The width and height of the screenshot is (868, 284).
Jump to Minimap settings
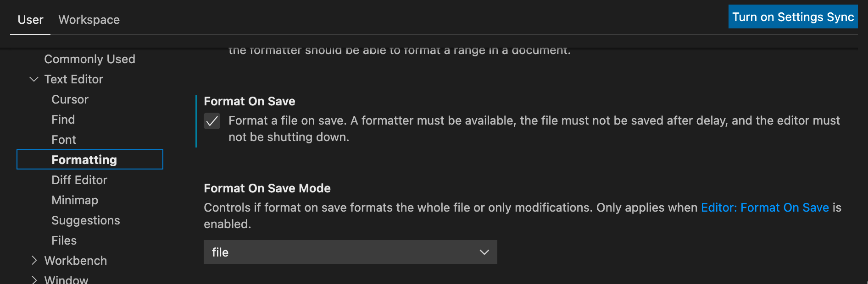75,200
